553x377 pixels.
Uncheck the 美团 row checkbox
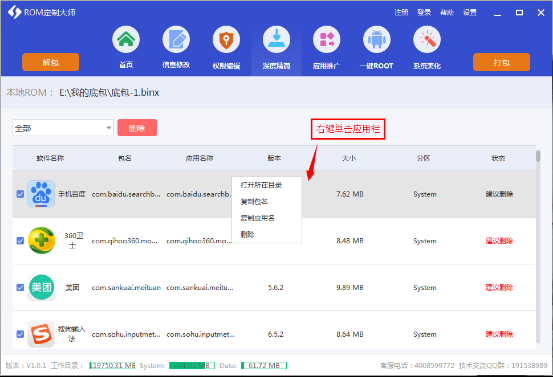(20, 287)
